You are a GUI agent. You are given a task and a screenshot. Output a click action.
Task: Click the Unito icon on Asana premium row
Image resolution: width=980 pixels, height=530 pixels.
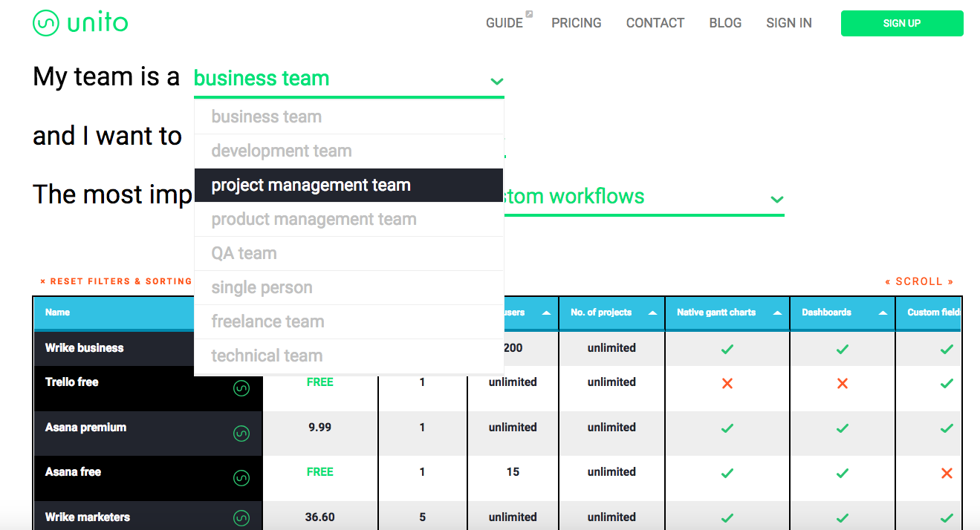coord(241,434)
